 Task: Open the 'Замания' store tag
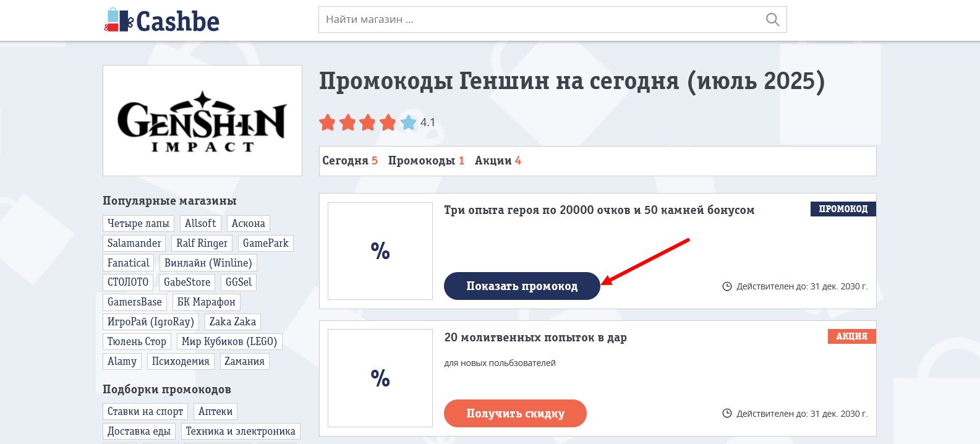pyautogui.click(x=244, y=361)
